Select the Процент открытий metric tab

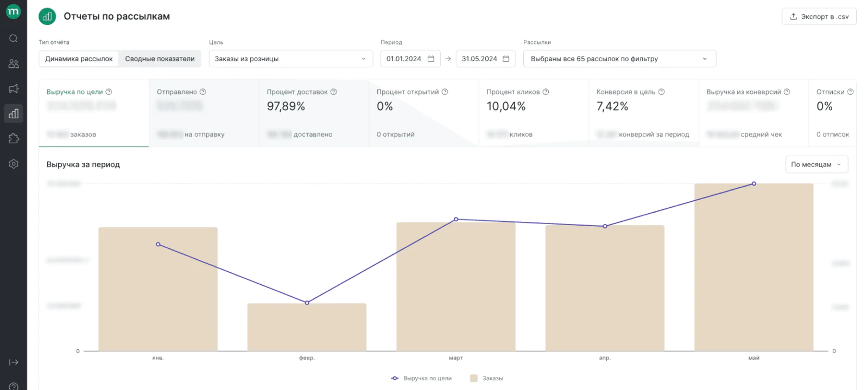click(424, 113)
